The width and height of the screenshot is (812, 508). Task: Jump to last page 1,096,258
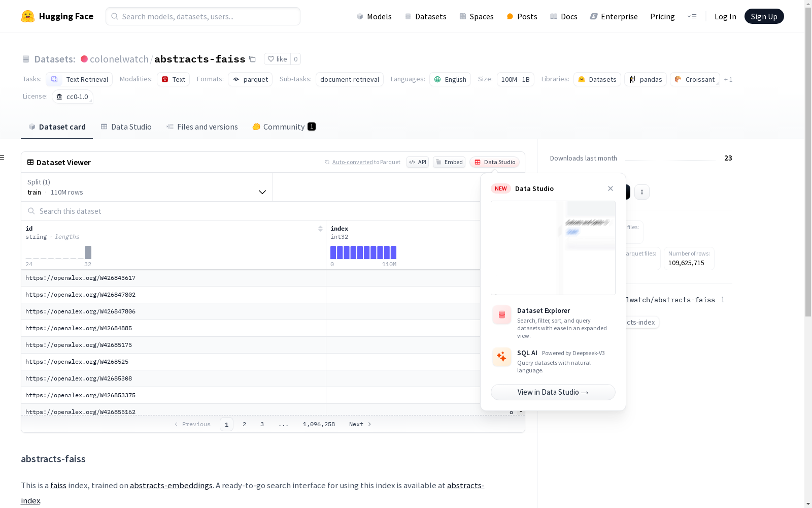(x=319, y=424)
